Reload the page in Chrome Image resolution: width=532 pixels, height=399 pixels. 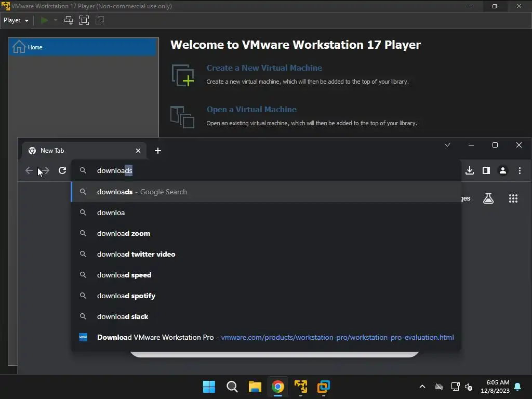point(62,170)
